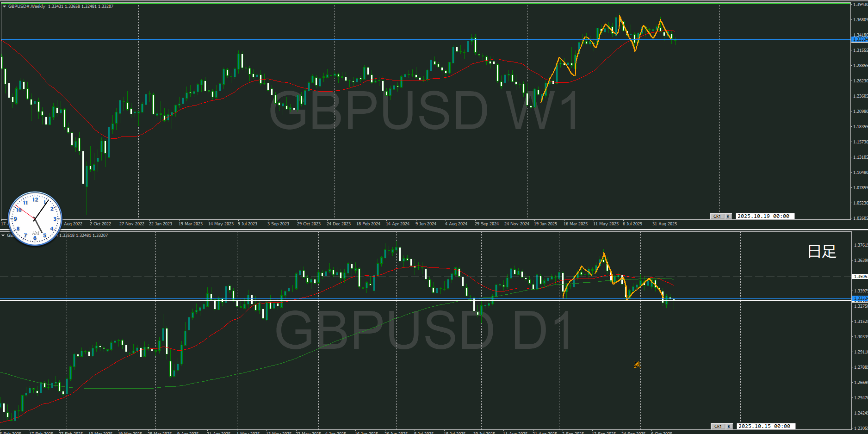The width and height of the screenshot is (868, 434).
Task: Click the GBPUSD D1 watermark text
Action: 423,329
